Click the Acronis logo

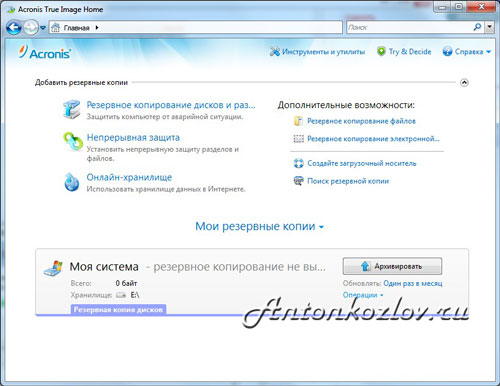point(45,52)
